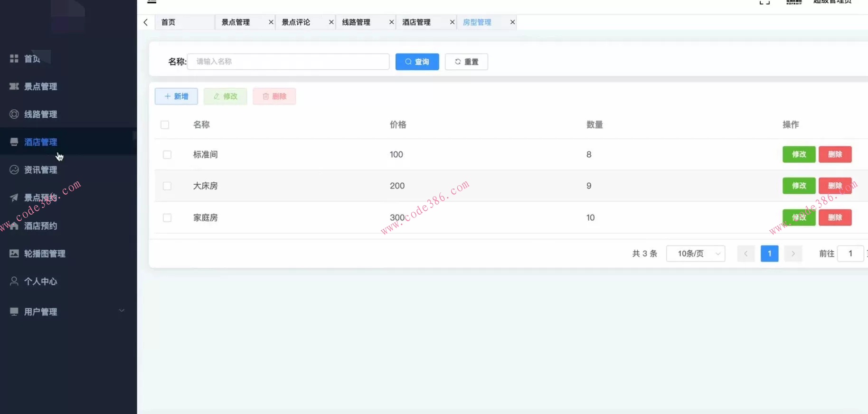Screen dimensions: 868x414
Task: Click the fullscreen icon in top bar
Action: pyautogui.click(x=764, y=2)
